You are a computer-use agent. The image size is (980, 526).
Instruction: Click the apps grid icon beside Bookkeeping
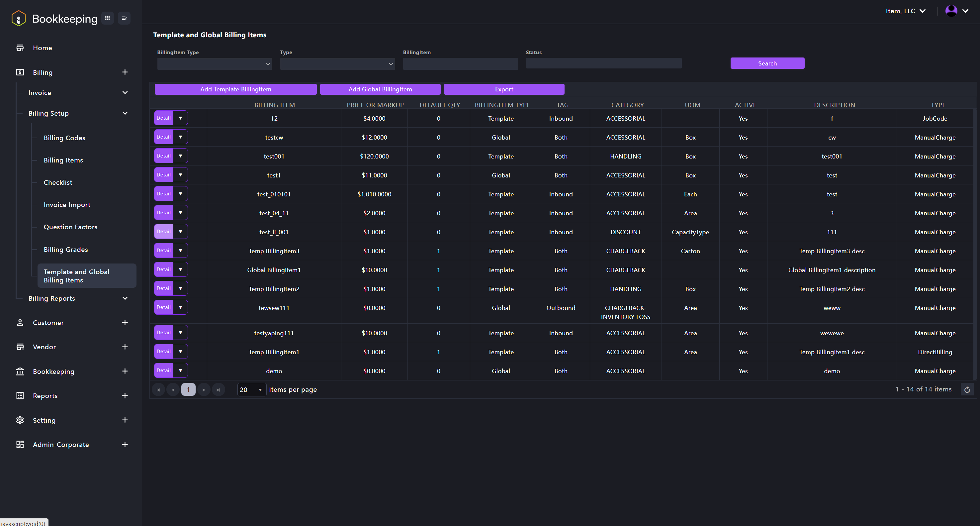pyautogui.click(x=107, y=18)
